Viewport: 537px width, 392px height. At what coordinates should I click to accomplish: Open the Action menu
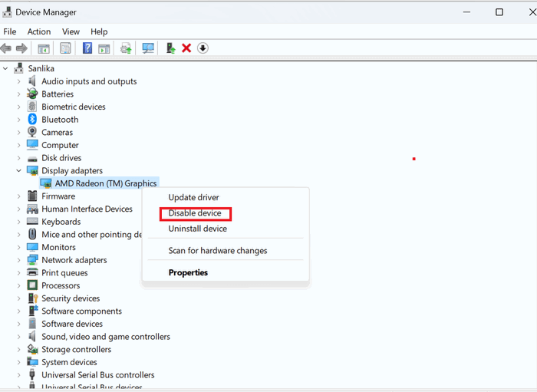(x=39, y=31)
